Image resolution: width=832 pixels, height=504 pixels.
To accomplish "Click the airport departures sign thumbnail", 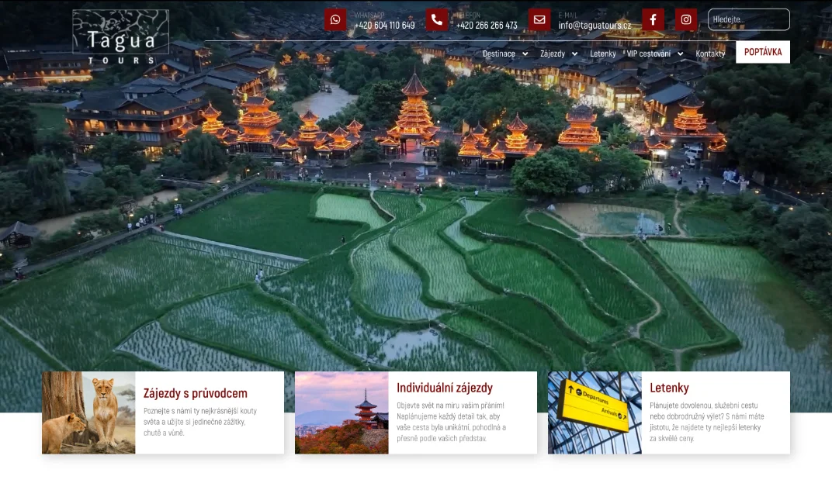I will point(595,413).
